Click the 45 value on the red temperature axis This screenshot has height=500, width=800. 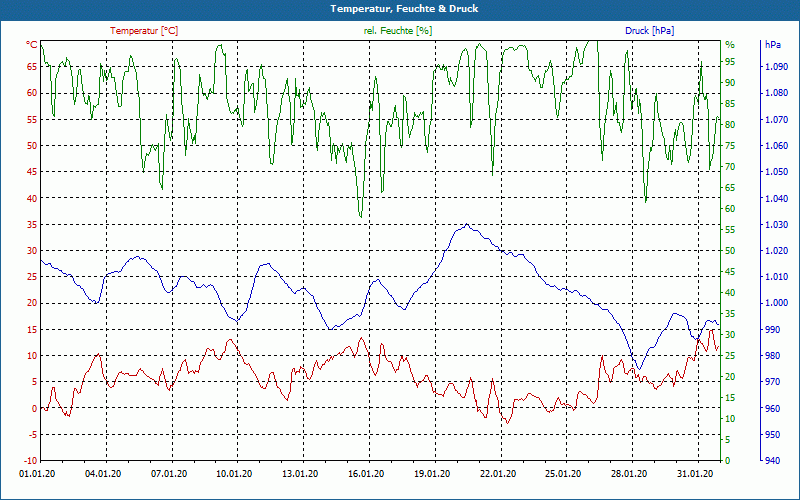(32, 171)
